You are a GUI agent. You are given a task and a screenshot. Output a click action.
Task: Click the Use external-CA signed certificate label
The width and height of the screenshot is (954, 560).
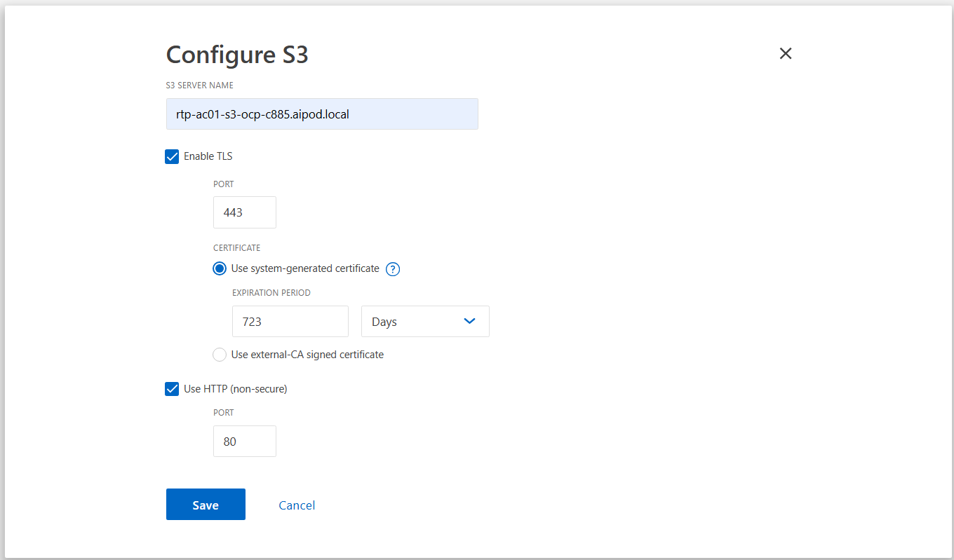click(x=309, y=355)
